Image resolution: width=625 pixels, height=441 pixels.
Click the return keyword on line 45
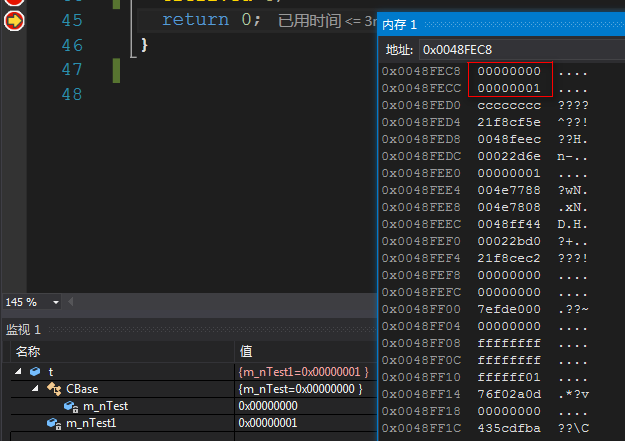(x=195, y=20)
